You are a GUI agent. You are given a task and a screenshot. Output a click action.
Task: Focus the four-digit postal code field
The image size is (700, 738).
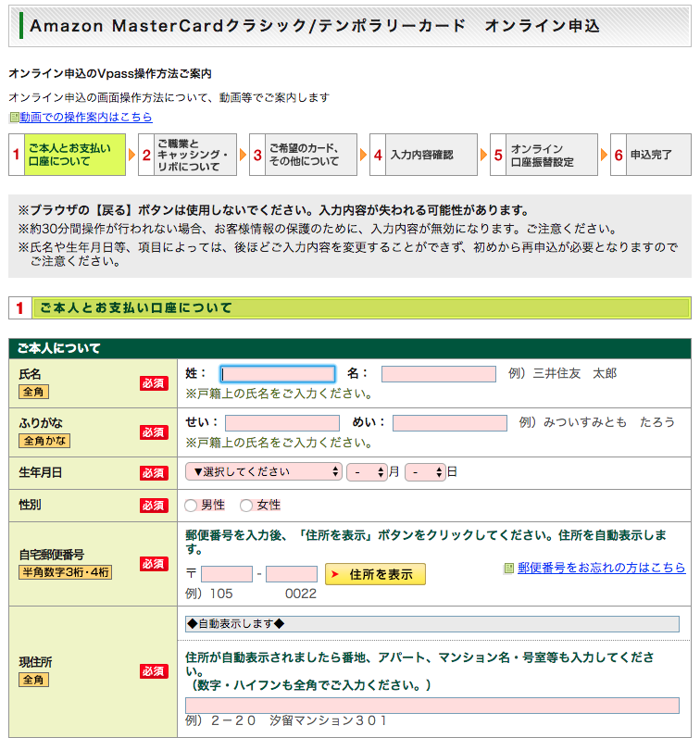(292, 574)
